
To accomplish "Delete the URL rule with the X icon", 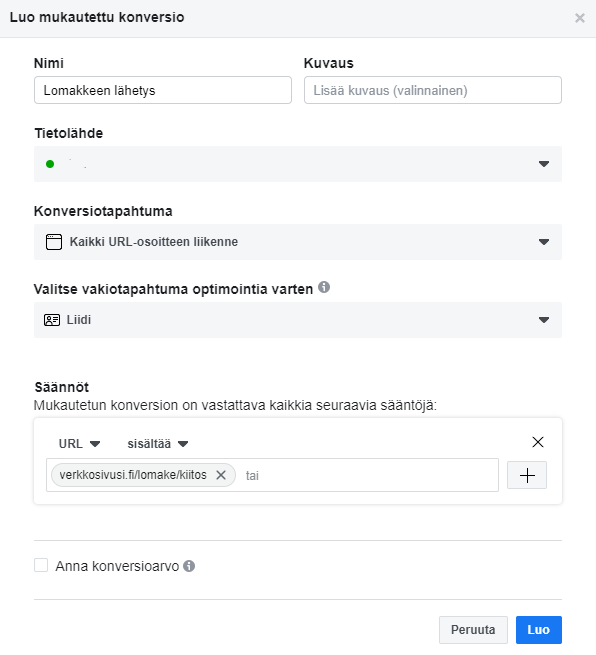I will point(538,442).
